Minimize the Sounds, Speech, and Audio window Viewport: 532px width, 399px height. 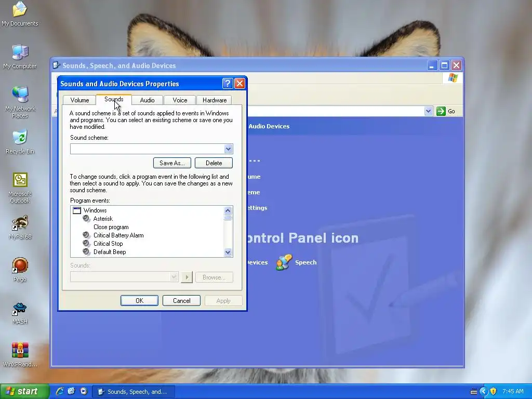click(432, 65)
